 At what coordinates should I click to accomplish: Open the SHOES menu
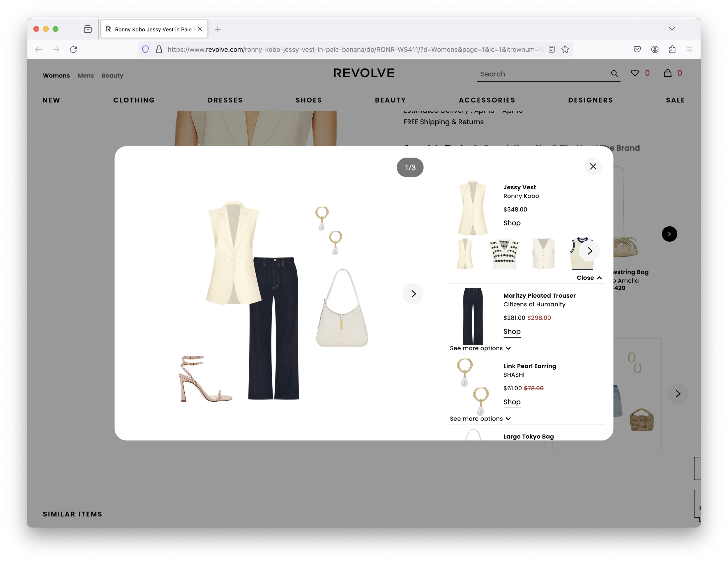[309, 100]
